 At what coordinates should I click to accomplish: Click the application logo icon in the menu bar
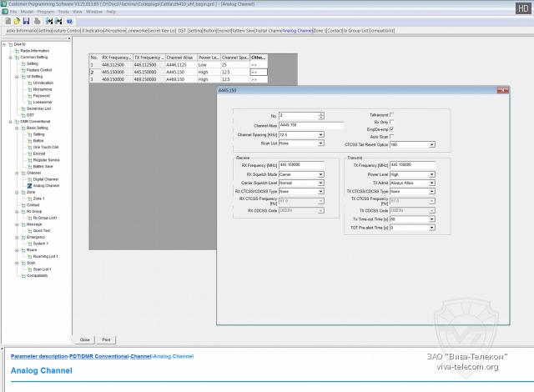[5, 12]
